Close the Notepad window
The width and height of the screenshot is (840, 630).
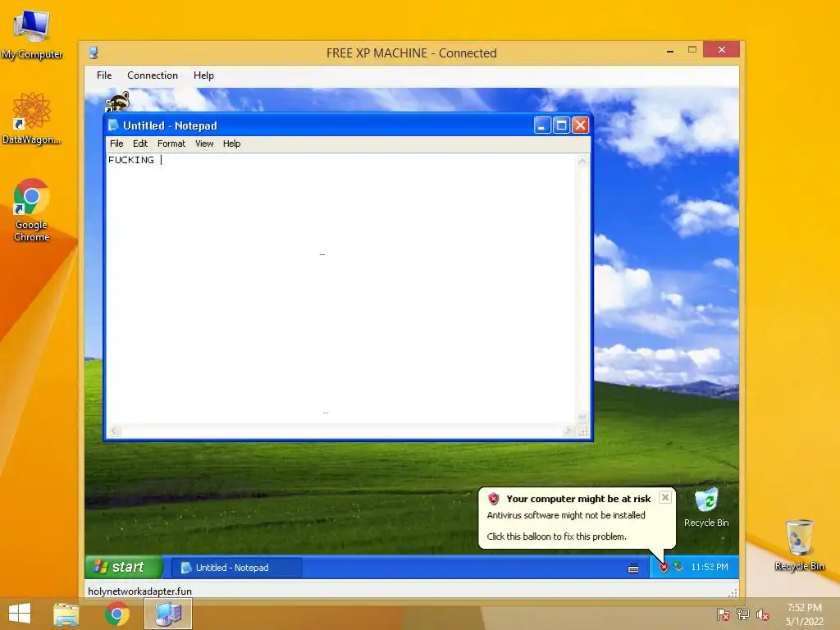580,126
